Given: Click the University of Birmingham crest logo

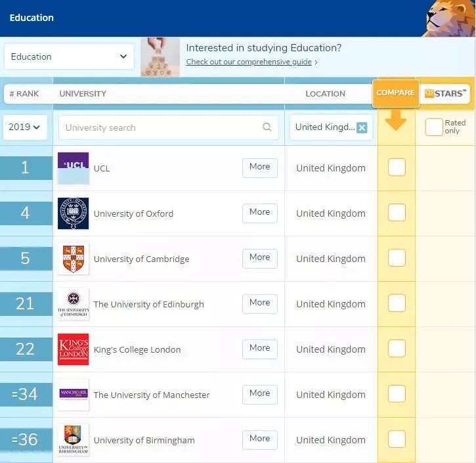Looking at the screenshot, I should [x=73, y=440].
